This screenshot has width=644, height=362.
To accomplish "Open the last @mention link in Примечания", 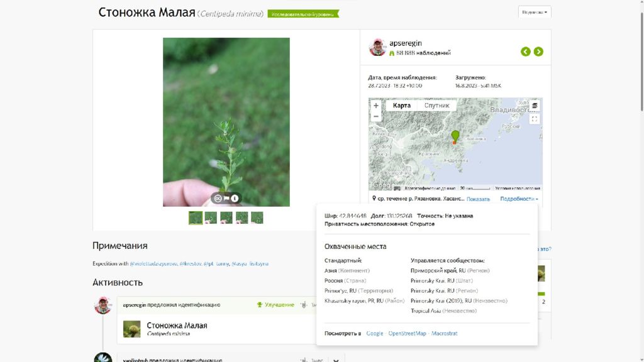I will click(x=250, y=263).
